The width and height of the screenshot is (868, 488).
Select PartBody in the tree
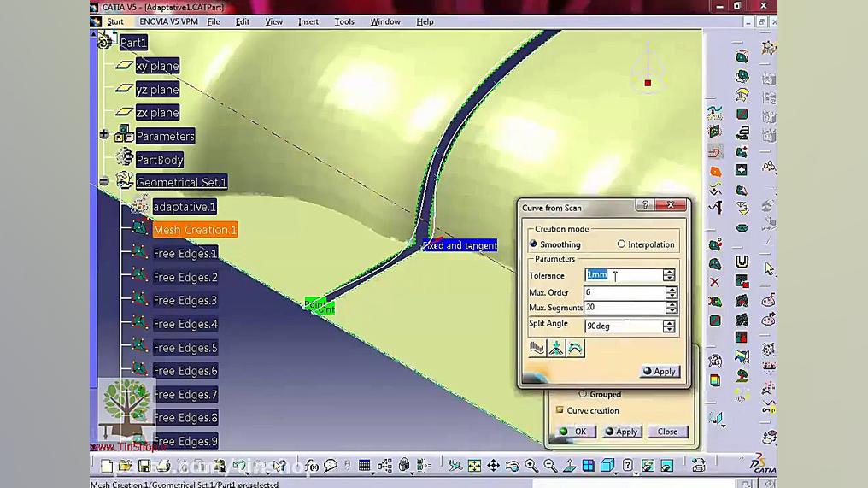(160, 160)
